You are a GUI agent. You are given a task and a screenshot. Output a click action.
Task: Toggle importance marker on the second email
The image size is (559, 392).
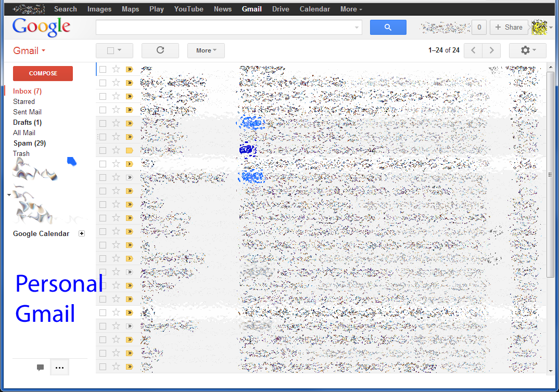(x=130, y=83)
